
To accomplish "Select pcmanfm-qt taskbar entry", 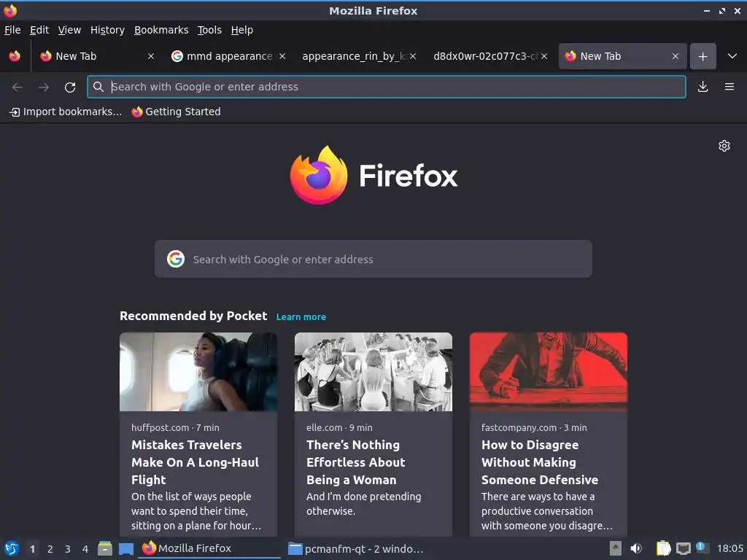I will 356,548.
